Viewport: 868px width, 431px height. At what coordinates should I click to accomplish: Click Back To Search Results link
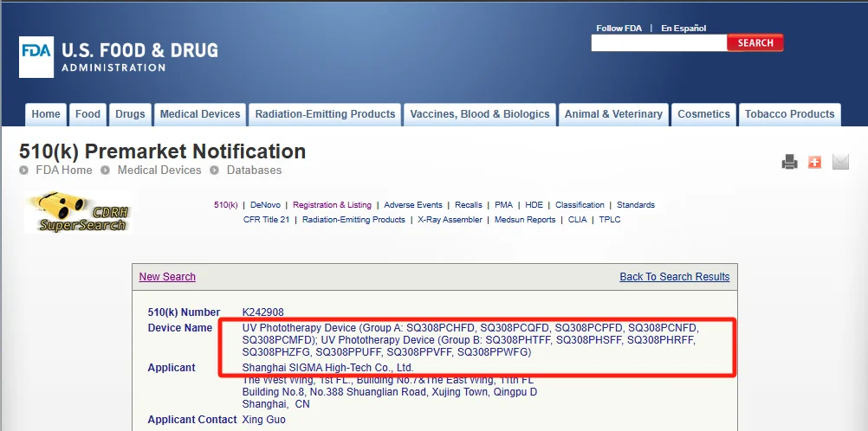[x=674, y=277]
